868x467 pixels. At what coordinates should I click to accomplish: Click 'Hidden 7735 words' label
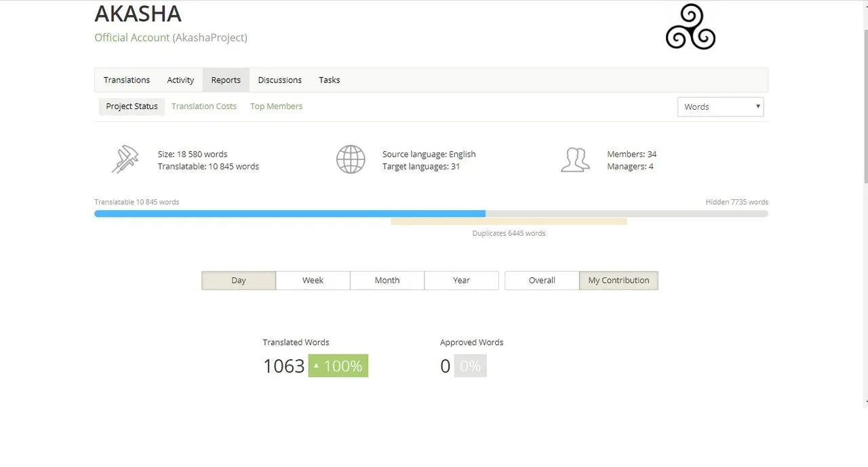[737, 202]
